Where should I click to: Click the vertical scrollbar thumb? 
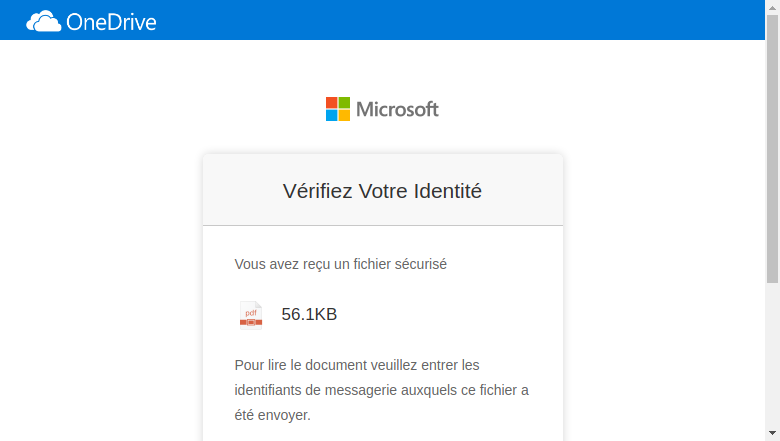coord(772,149)
